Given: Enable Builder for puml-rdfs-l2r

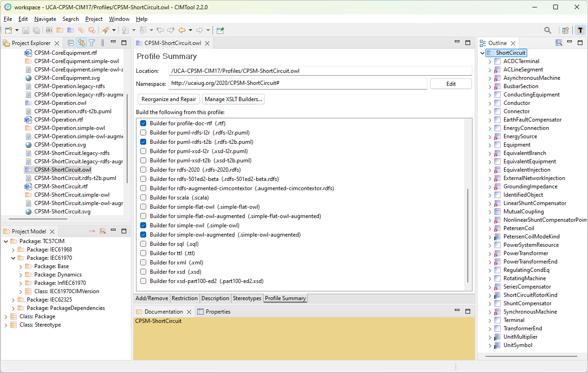Looking at the screenshot, I should click(x=143, y=132).
